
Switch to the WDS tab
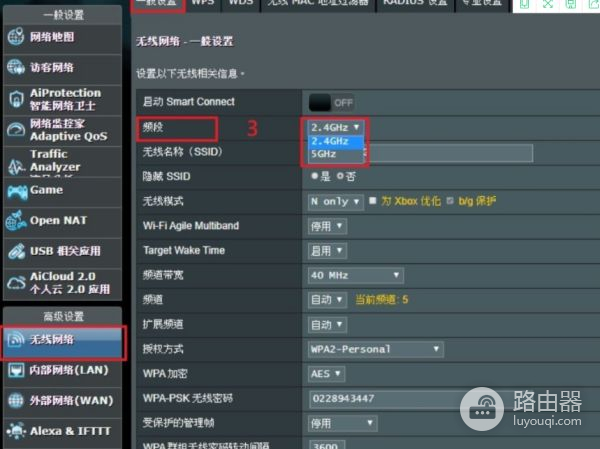tap(241, 4)
